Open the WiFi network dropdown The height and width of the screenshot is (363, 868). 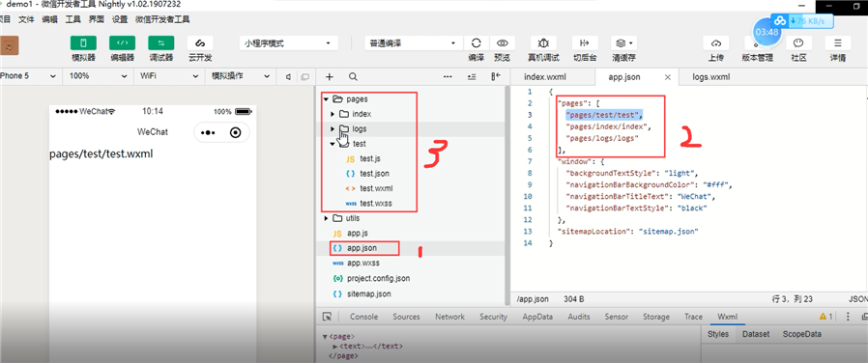[x=169, y=76]
